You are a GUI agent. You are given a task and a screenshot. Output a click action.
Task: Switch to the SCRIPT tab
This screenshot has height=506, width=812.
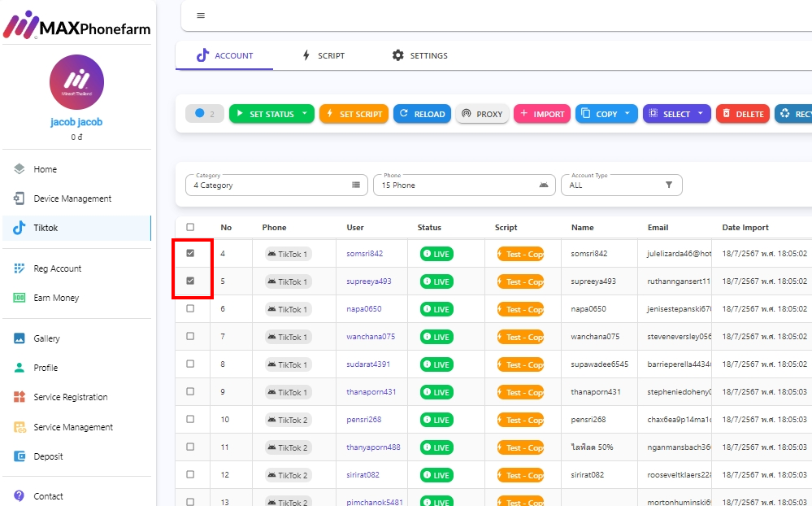[x=323, y=55]
